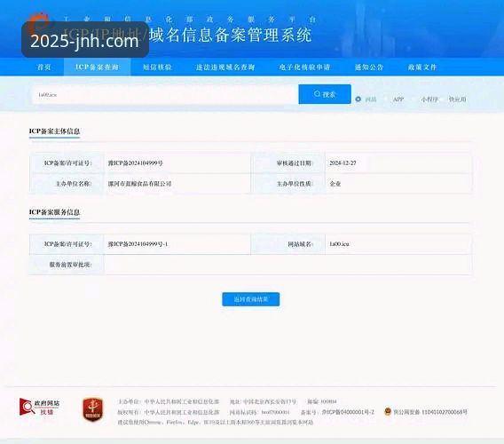The width and height of the screenshot is (504, 444).
Task: Click the website domain value ending in .icu
Action: click(x=339, y=244)
